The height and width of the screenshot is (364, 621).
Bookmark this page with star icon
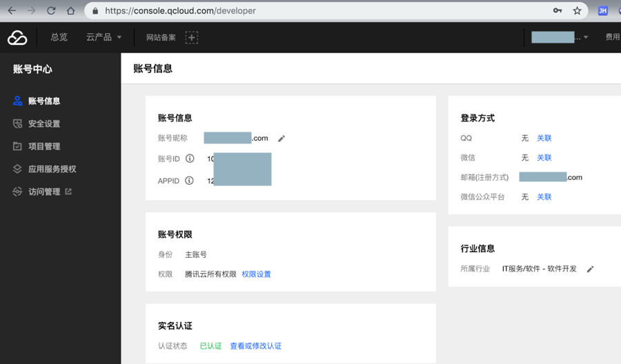[x=577, y=10]
